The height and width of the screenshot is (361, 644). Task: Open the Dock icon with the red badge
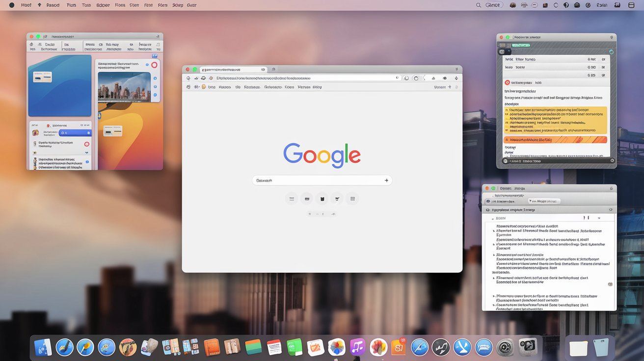pos(399,347)
